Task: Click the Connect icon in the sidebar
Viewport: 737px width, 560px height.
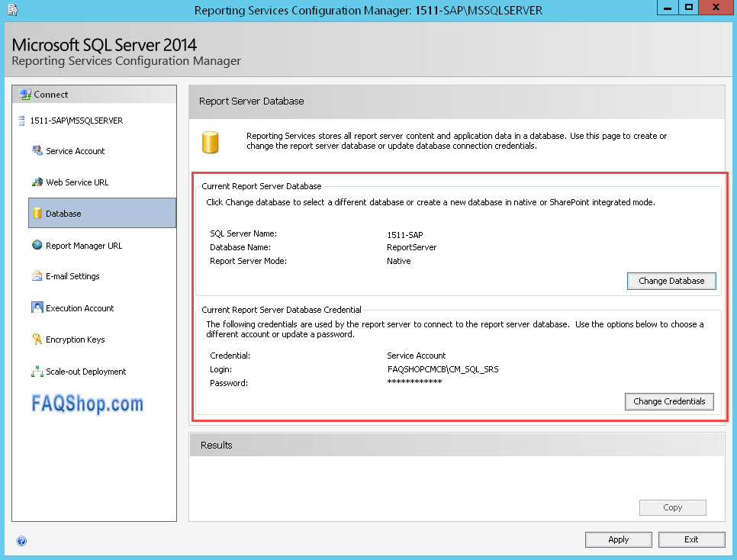Action: pos(24,94)
